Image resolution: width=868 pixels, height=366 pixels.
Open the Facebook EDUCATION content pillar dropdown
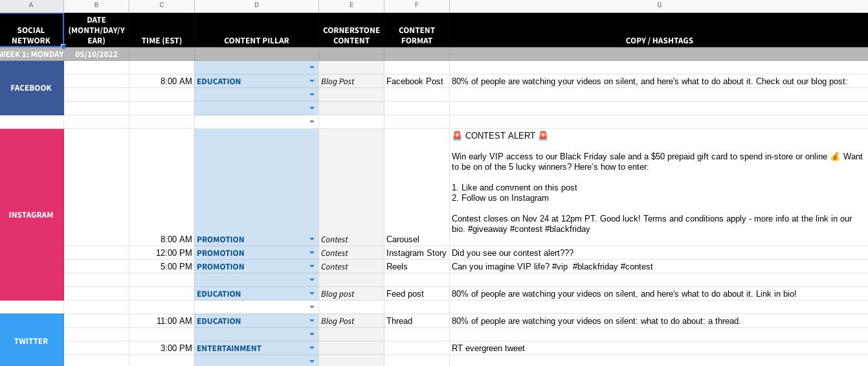[x=311, y=82]
